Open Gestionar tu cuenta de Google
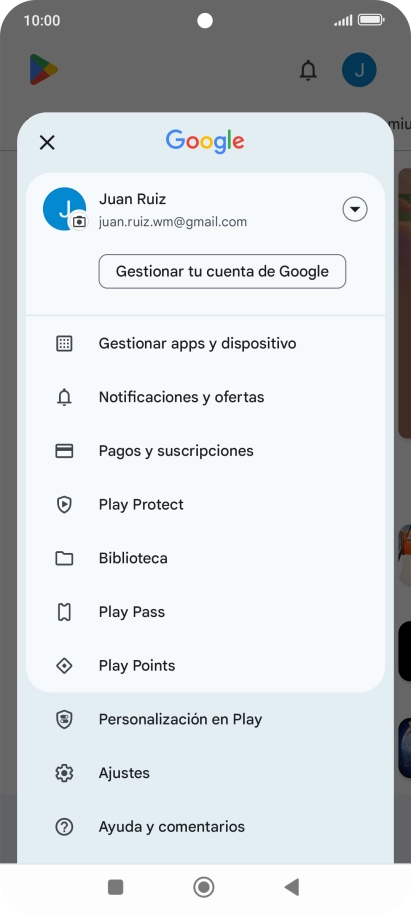Image resolution: width=411 pixels, height=914 pixels. point(222,271)
